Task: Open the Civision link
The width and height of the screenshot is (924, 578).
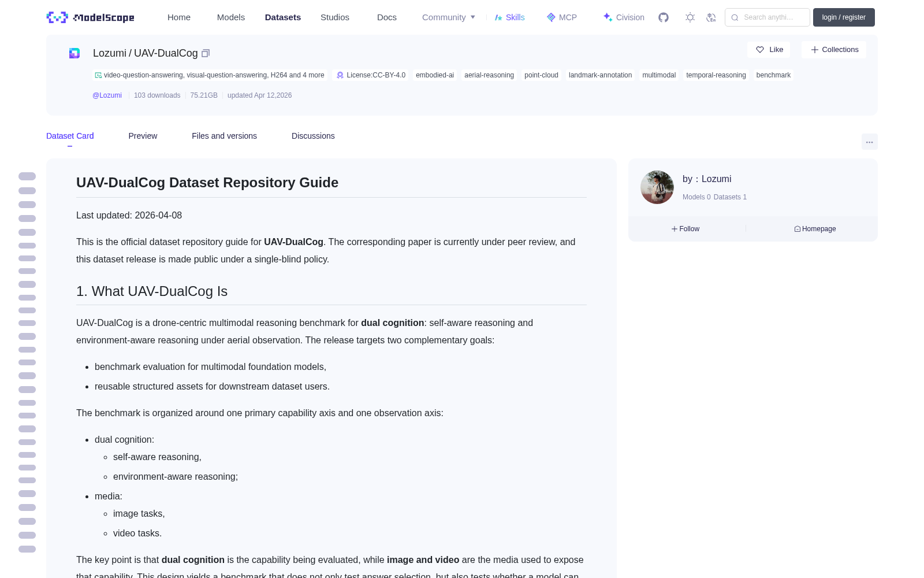Action: (x=624, y=17)
